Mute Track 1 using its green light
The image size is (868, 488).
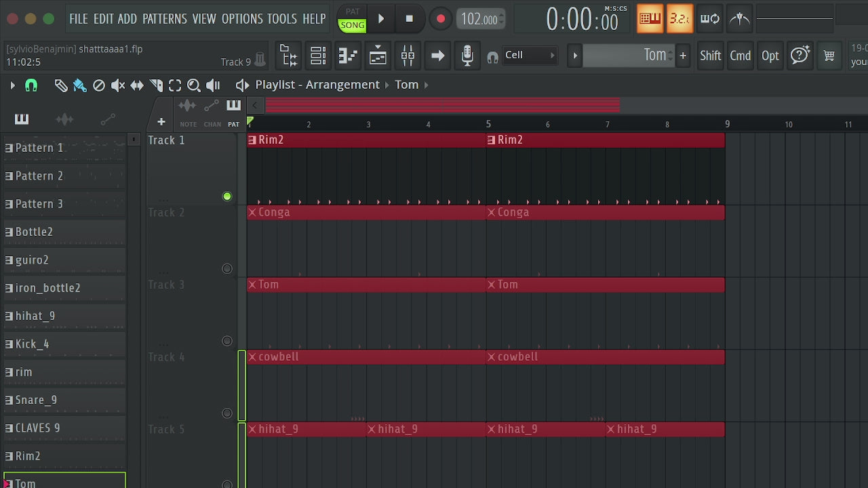[227, 197]
